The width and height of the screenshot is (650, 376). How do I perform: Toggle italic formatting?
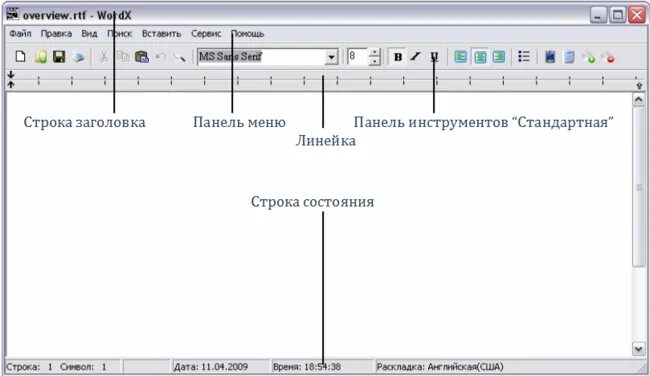(x=415, y=57)
